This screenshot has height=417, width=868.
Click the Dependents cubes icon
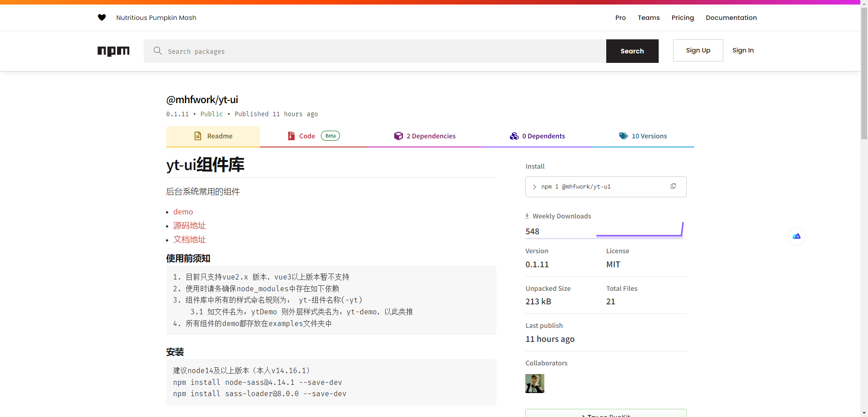(x=514, y=136)
